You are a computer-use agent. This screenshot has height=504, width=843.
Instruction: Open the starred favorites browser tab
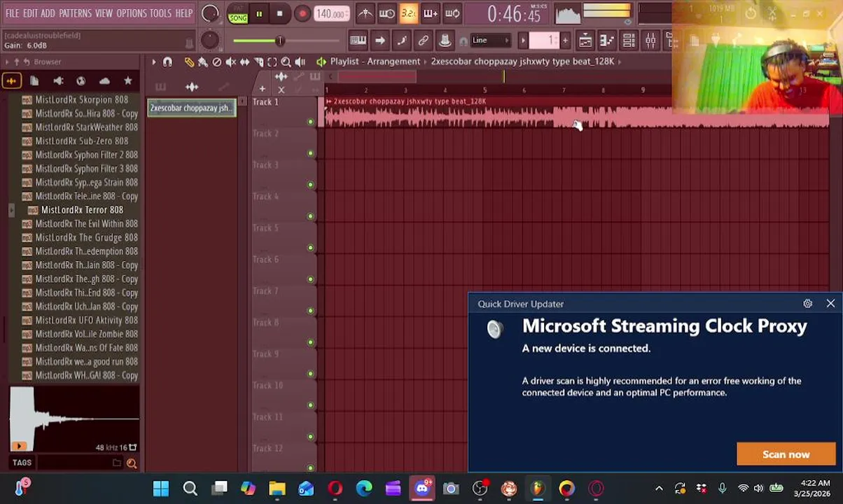(127, 81)
